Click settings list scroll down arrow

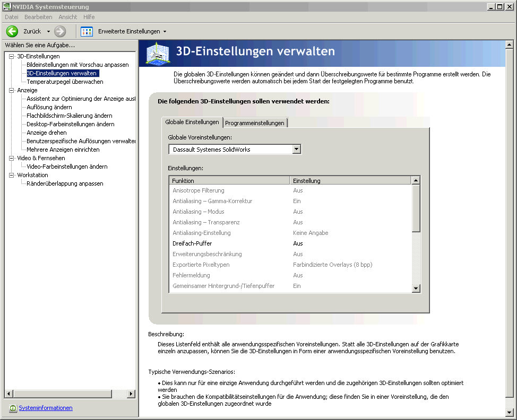click(416, 288)
